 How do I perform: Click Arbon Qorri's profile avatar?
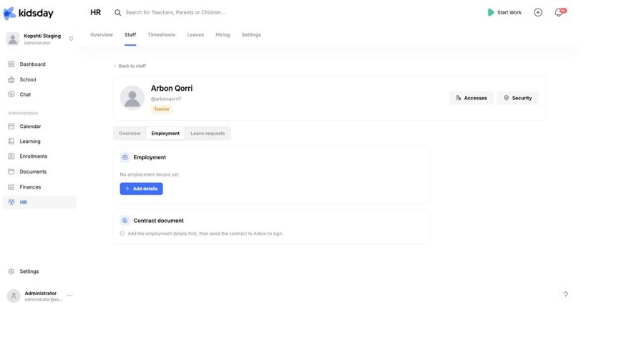pos(132,98)
